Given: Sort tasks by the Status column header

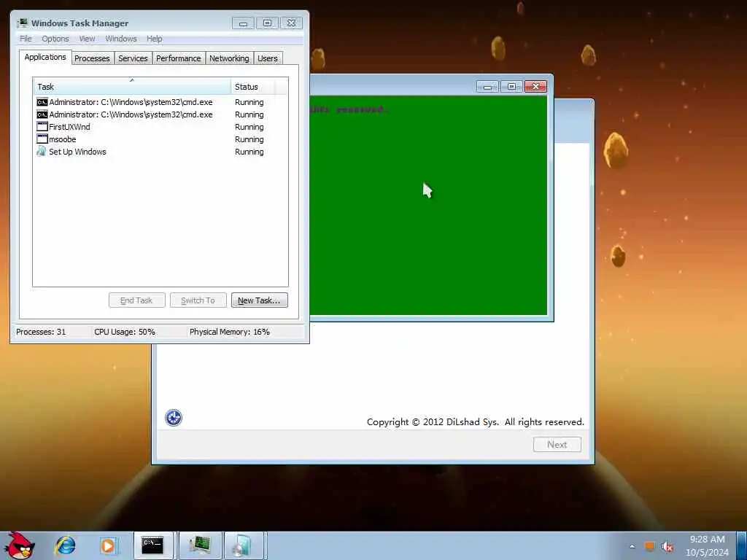Looking at the screenshot, I should [252, 86].
